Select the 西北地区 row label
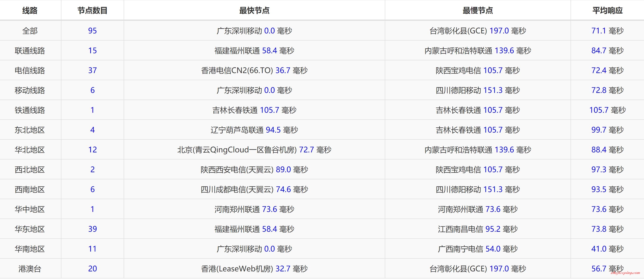 [x=30, y=169]
